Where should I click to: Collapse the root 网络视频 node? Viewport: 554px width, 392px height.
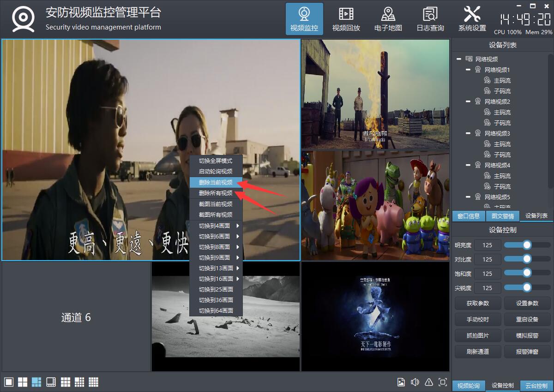[459, 59]
